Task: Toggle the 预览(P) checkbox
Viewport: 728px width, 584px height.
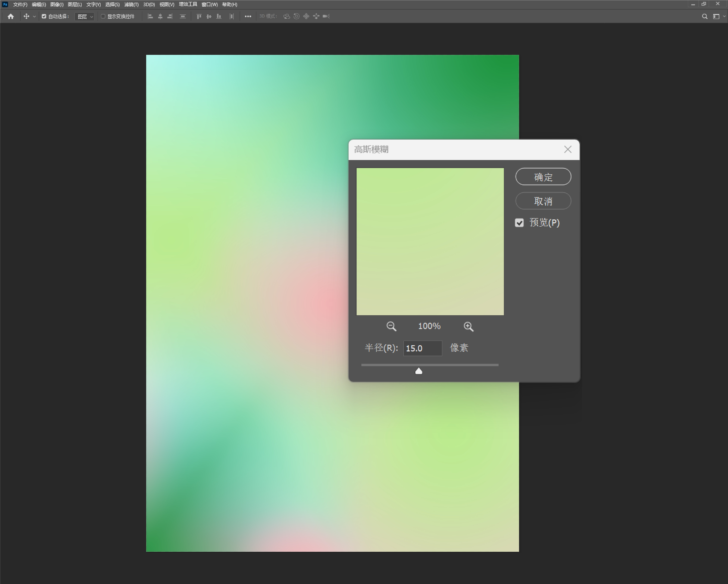Action: [519, 223]
